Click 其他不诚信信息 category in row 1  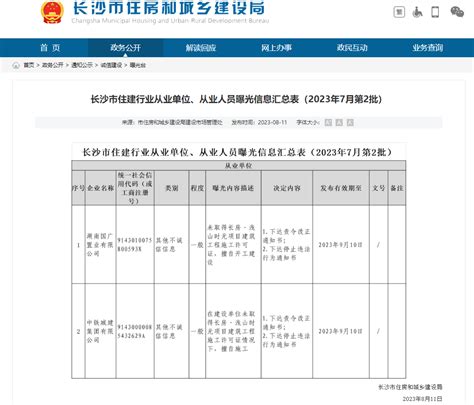point(169,245)
